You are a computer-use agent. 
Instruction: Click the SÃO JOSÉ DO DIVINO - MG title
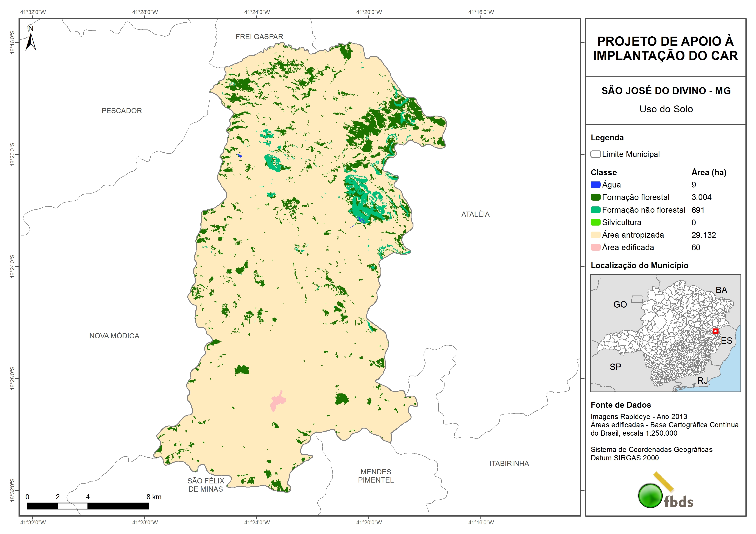click(x=666, y=91)
